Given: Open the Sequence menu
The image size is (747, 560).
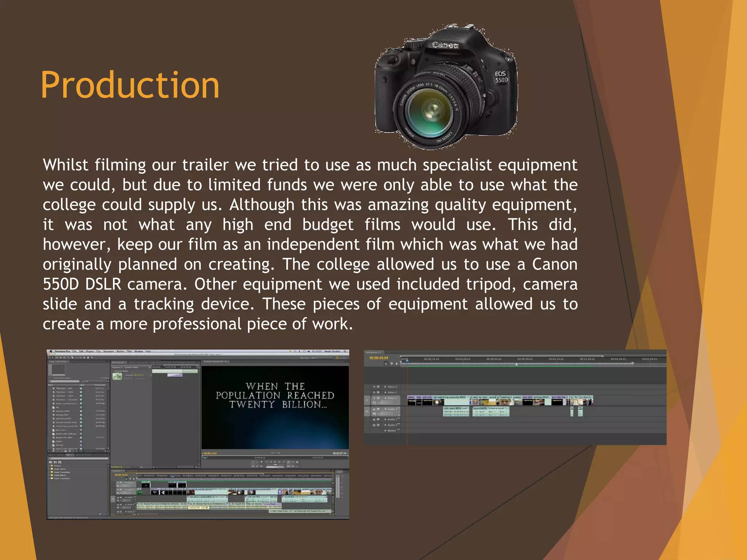Looking at the screenshot, I should pos(108,351).
